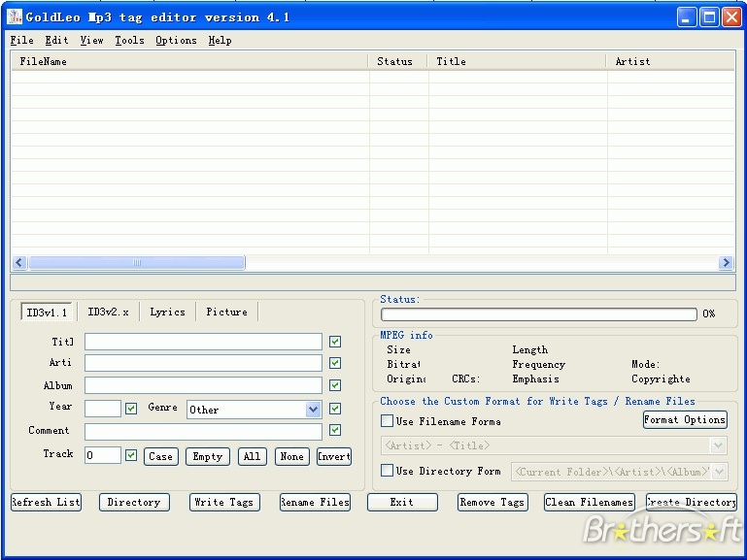Sort by Status column header
The width and height of the screenshot is (747, 560).
pyautogui.click(x=398, y=61)
